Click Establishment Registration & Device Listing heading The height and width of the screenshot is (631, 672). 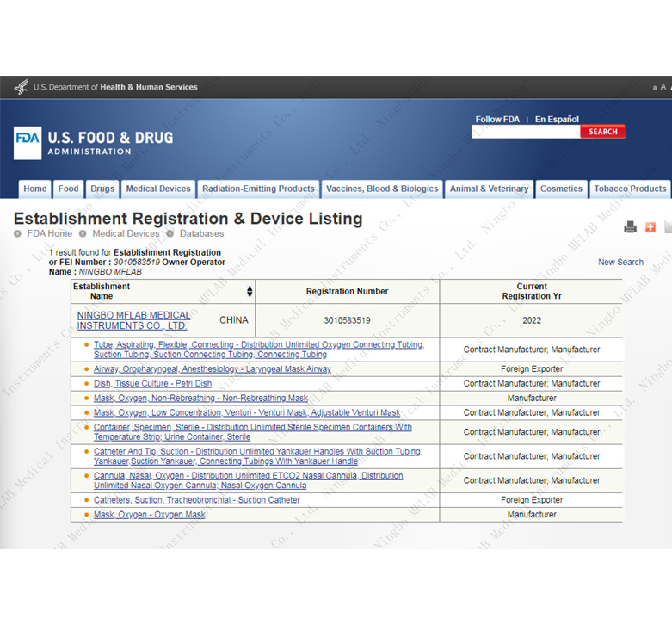[x=188, y=219]
